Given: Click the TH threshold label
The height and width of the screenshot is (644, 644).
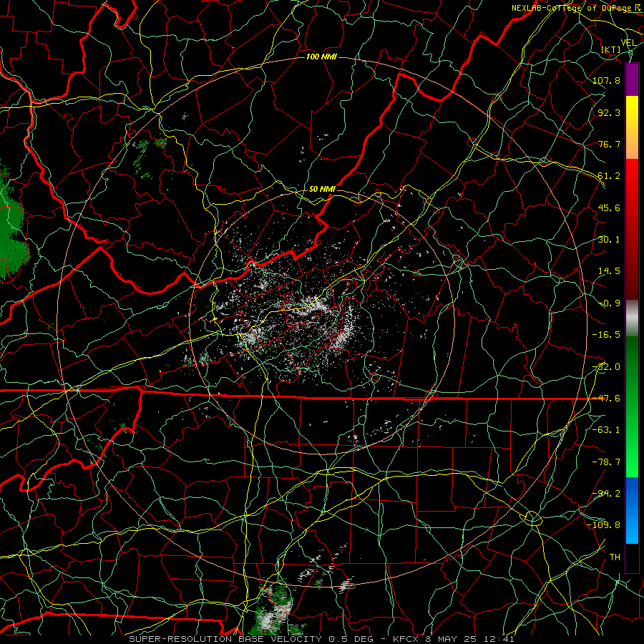Looking at the screenshot, I should point(615,557).
